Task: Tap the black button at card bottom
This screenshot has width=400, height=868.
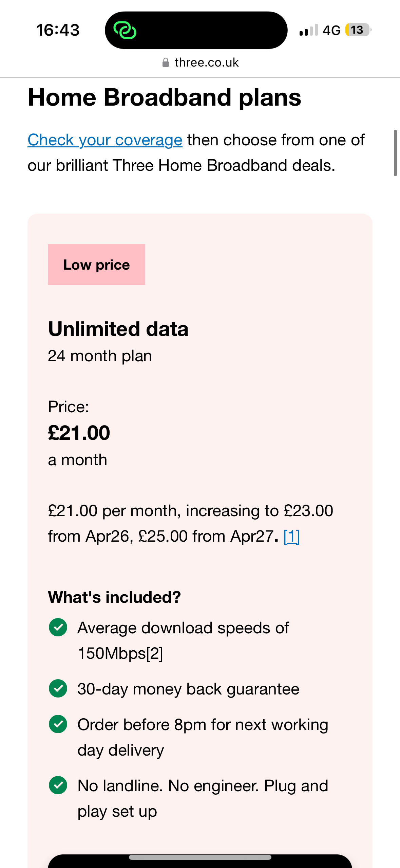Action: 200,861
